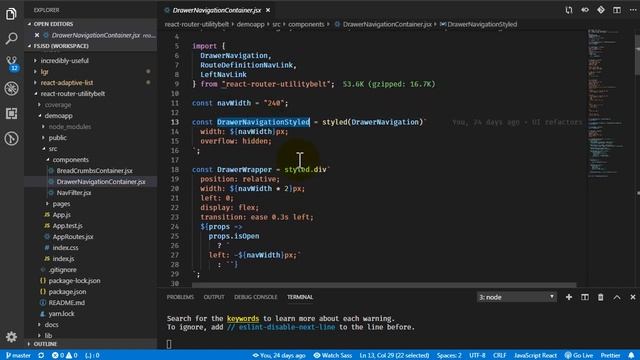Change language mode JavaScript React
640x360 pixels.
click(x=535, y=356)
